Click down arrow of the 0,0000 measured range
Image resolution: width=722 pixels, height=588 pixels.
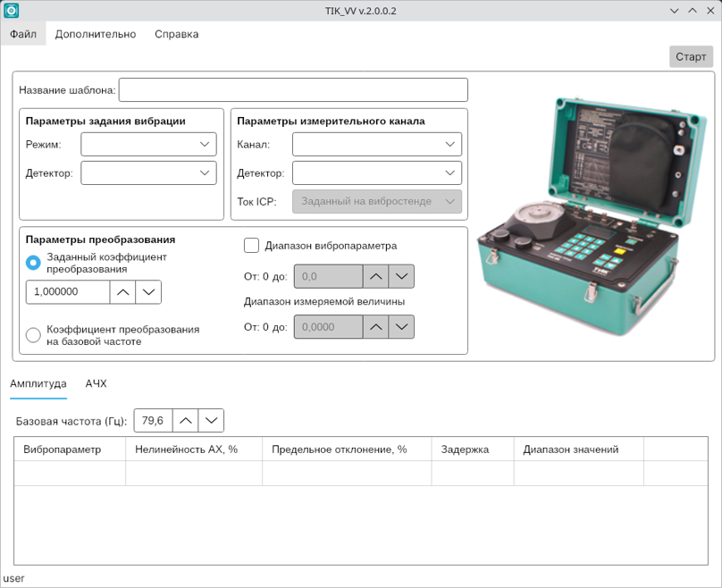pyautogui.click(x=401, y=327)
